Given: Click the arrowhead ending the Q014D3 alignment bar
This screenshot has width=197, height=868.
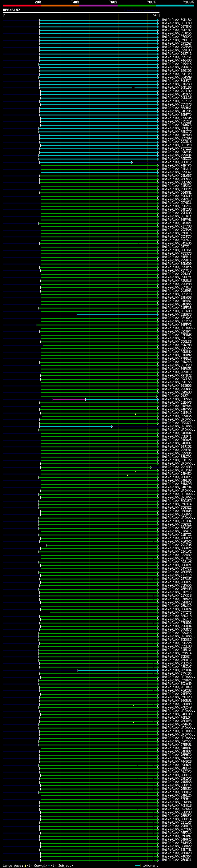Looking at the screenshot, I should [151, 467].
